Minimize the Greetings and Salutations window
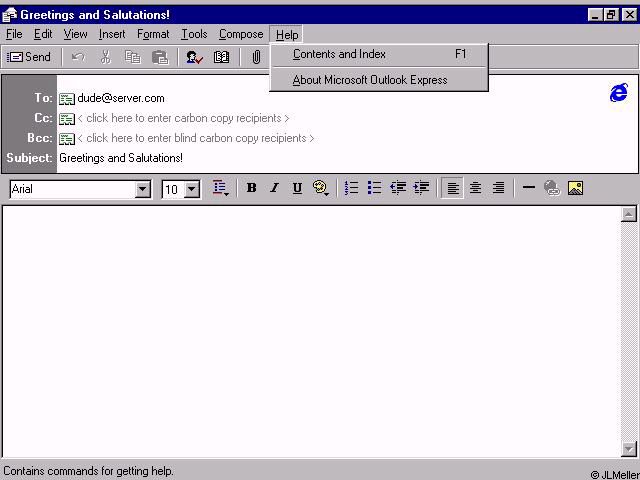The height and width of the screenshot is (480, 640). click(596, 15)
